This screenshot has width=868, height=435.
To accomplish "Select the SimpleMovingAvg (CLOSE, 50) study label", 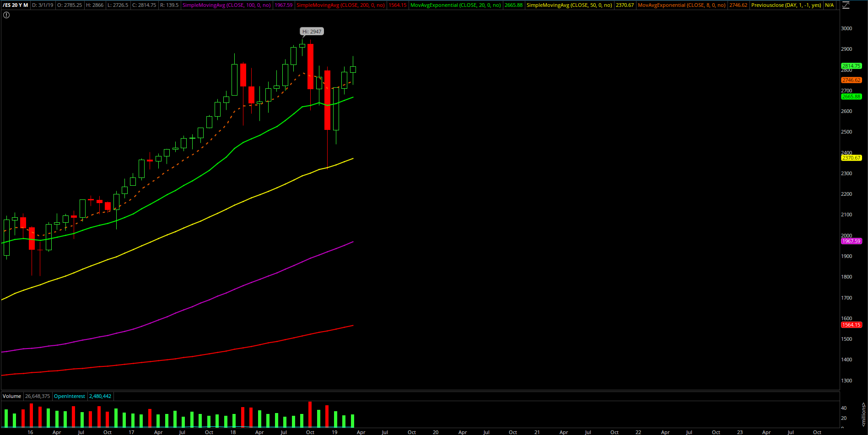I will (569, 5).
